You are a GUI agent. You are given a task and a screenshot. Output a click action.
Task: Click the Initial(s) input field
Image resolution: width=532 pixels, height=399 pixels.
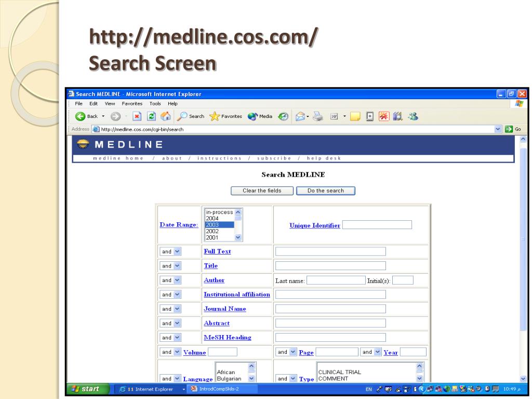(x=403, y=280)
